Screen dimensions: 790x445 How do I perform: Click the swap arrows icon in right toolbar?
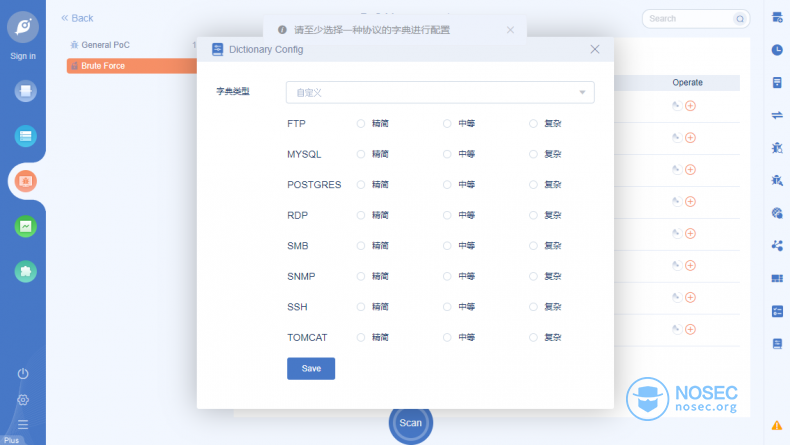pos(777,115)
